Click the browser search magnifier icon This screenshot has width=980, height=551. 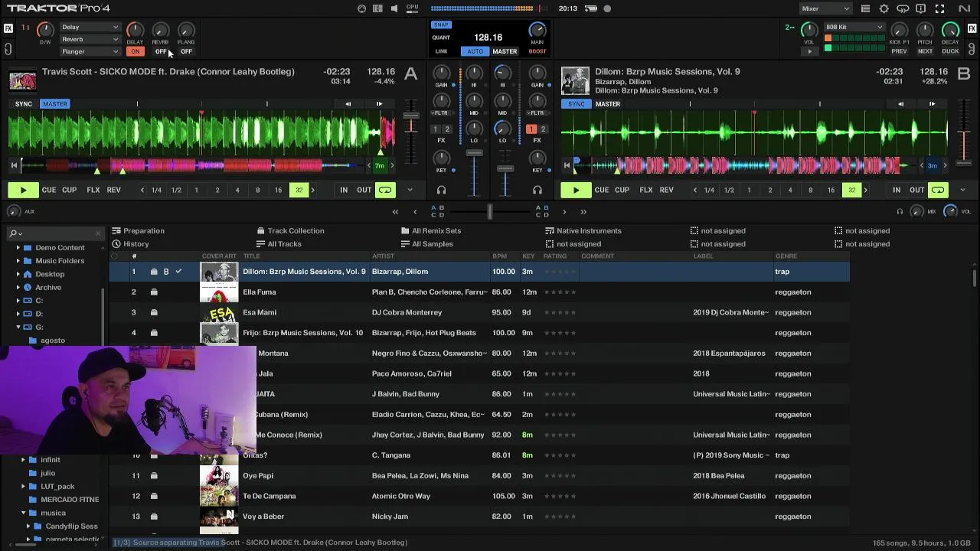pos(13,233)
